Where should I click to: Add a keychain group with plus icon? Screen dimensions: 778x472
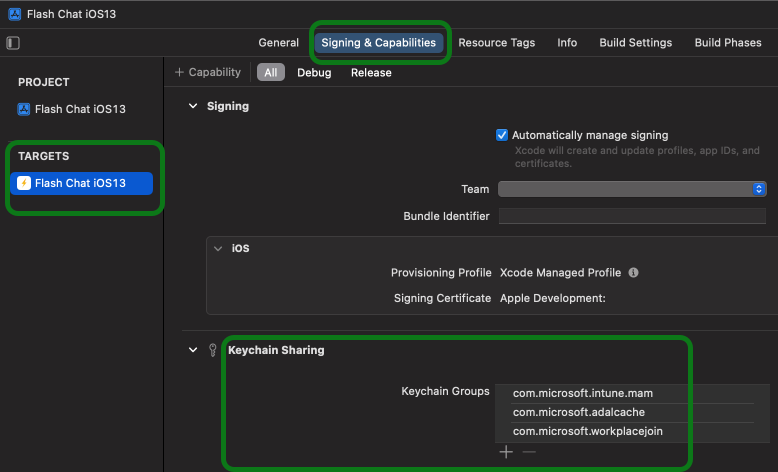tap(506, 452)
